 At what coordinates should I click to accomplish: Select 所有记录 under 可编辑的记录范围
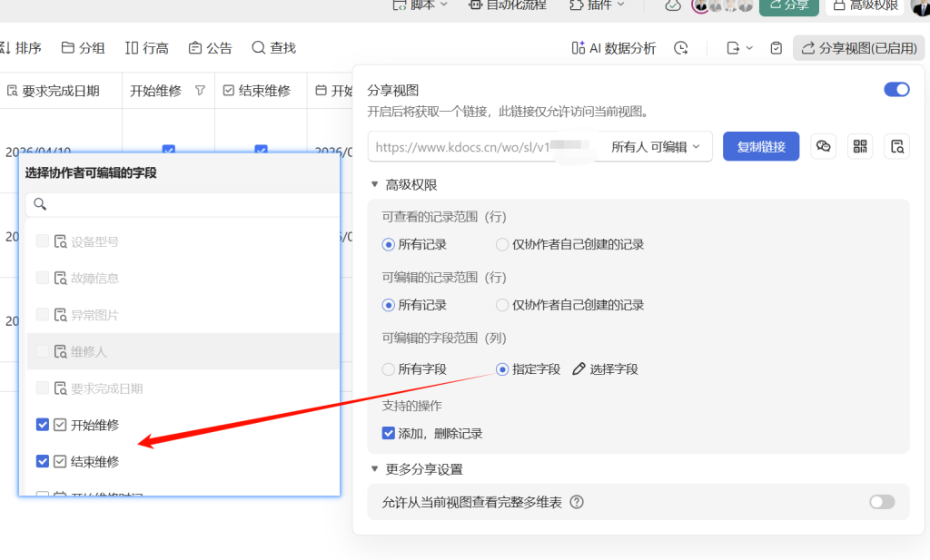pos(389,305)
